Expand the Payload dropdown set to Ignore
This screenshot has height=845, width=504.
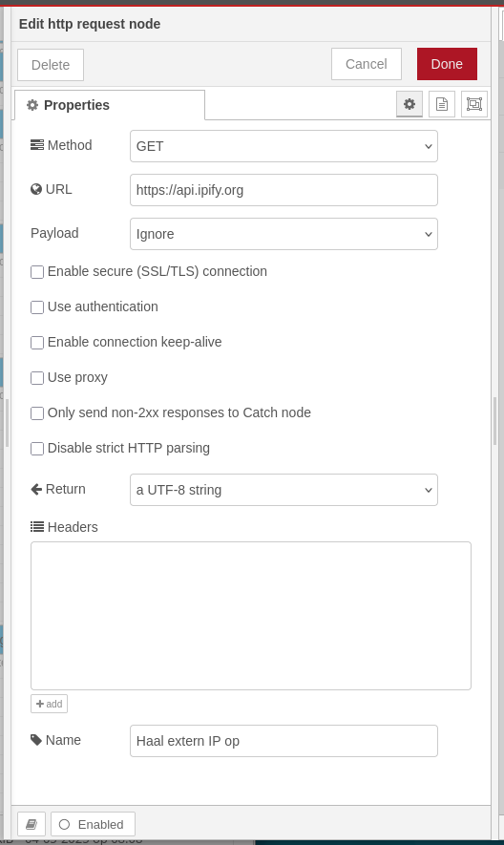283,234
